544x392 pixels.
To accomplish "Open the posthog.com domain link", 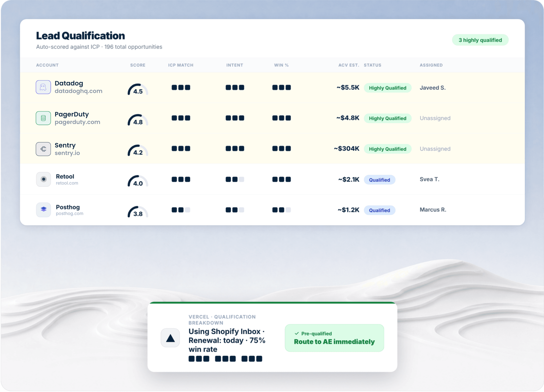I will click(70, 214).
